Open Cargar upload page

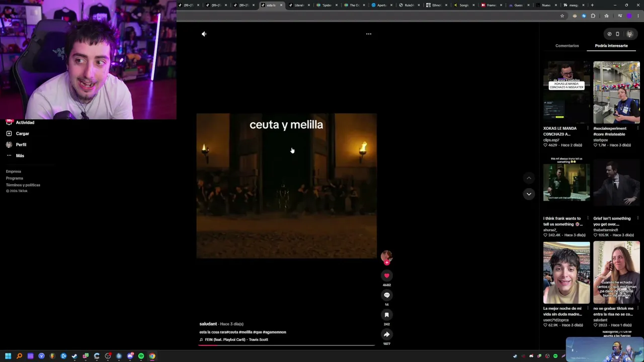click(23, 134)
